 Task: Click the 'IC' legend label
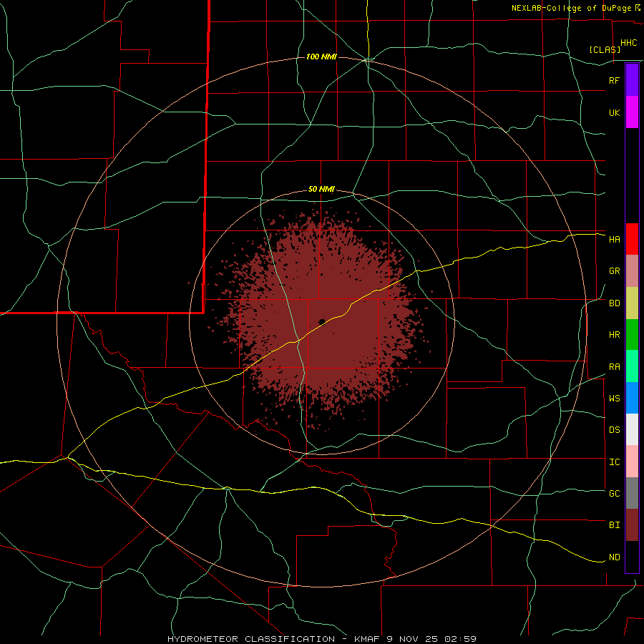click(614, 462)
